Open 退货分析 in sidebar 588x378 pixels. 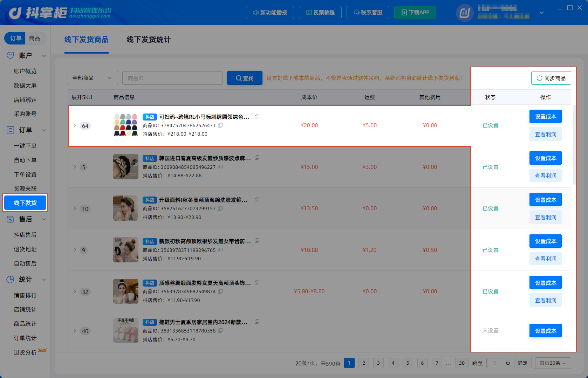(25, 352)
